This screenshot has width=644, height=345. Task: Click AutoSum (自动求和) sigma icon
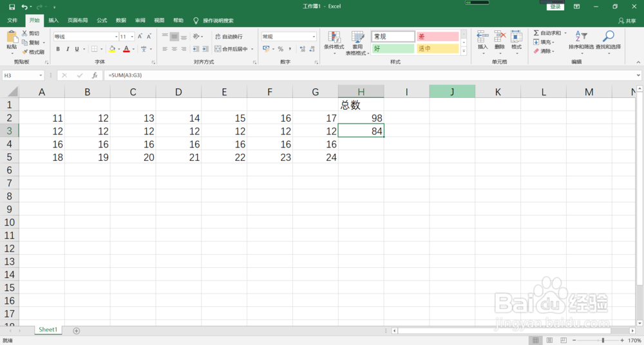(x=536, y=33)
